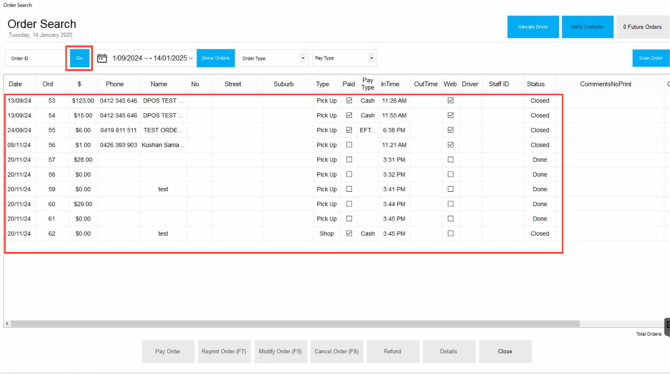Sort by the Suburb column header
Image resolution: width=670 pixels, height=374 pixels.
coord(283,84)
